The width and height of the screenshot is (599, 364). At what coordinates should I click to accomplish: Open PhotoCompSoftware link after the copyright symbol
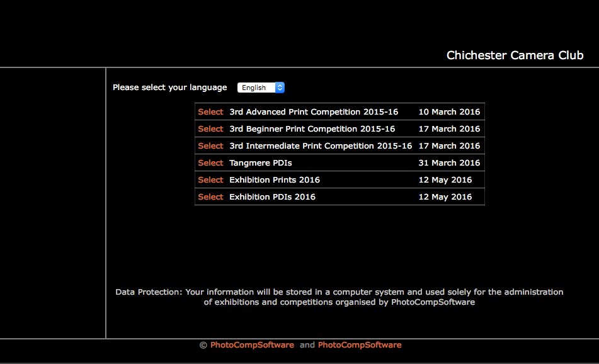252,344
